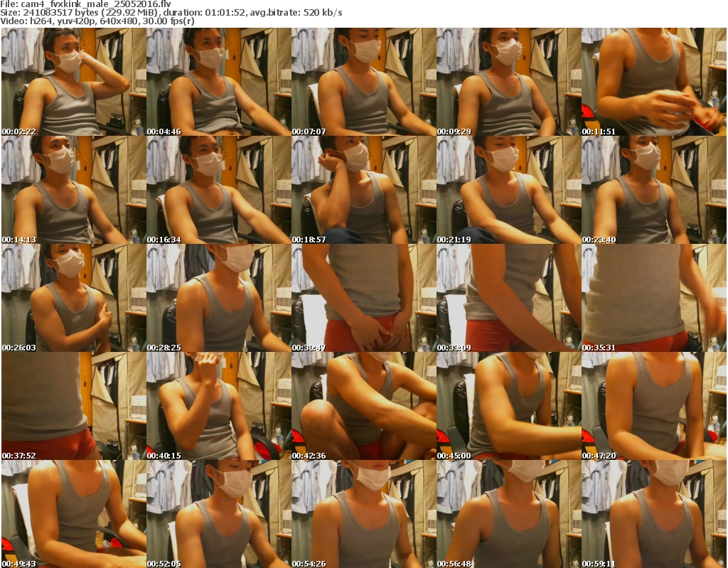Image resolution: width=728 pixels, height=568 pixels.
Task: Select the thumbnail stamped 00:02:22
Action: [x=74, y=82]
